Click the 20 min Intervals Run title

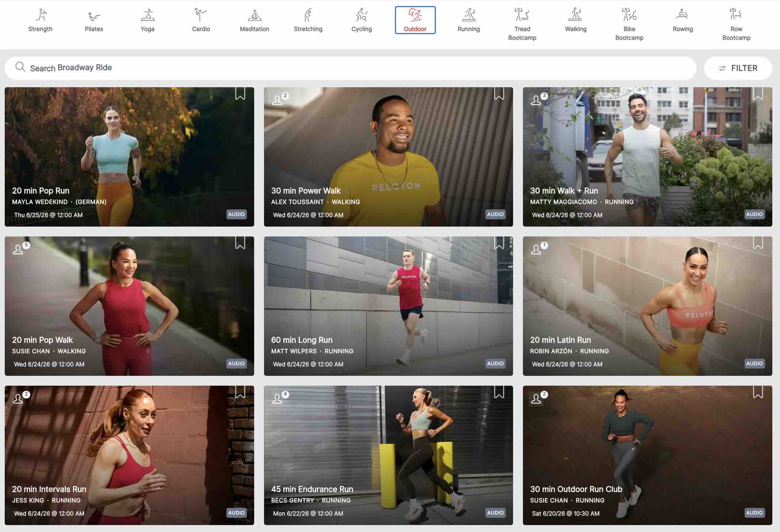tap(49, 489)
